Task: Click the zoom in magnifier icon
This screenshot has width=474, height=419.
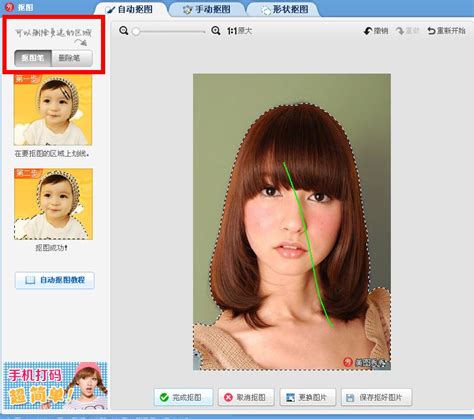Action: pos(216,31)
